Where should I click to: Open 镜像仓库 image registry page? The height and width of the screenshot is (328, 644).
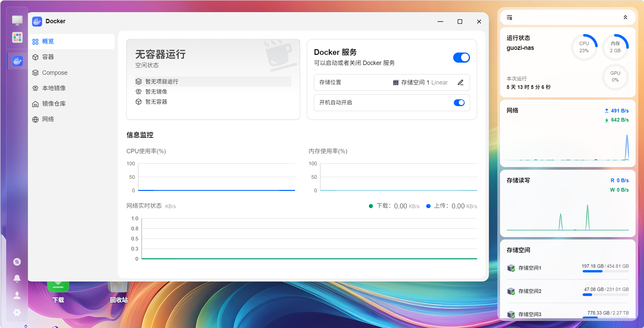pos(71,104)
